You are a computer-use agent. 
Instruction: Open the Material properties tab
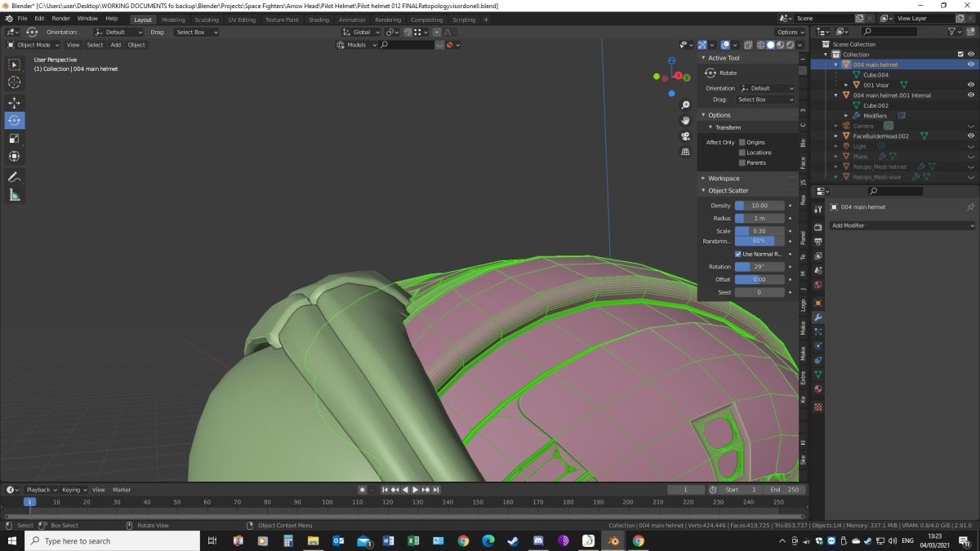click(x=817, y=389)
